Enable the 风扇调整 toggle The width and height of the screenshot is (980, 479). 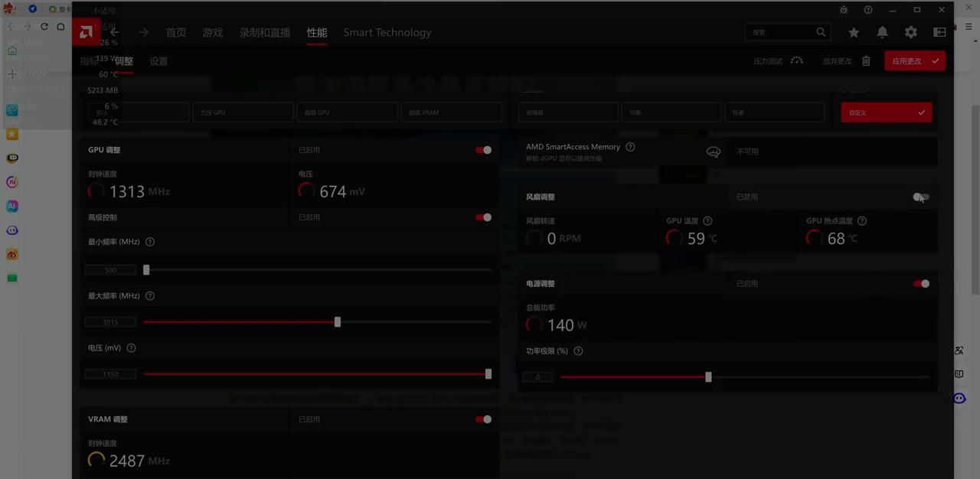click(921, 197)
